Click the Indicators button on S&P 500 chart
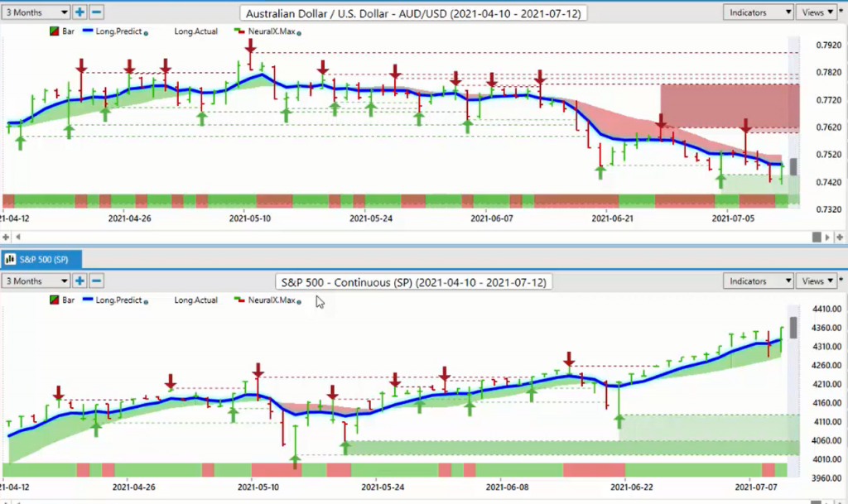This screenshot has width=848, height=504. [759, 281]
